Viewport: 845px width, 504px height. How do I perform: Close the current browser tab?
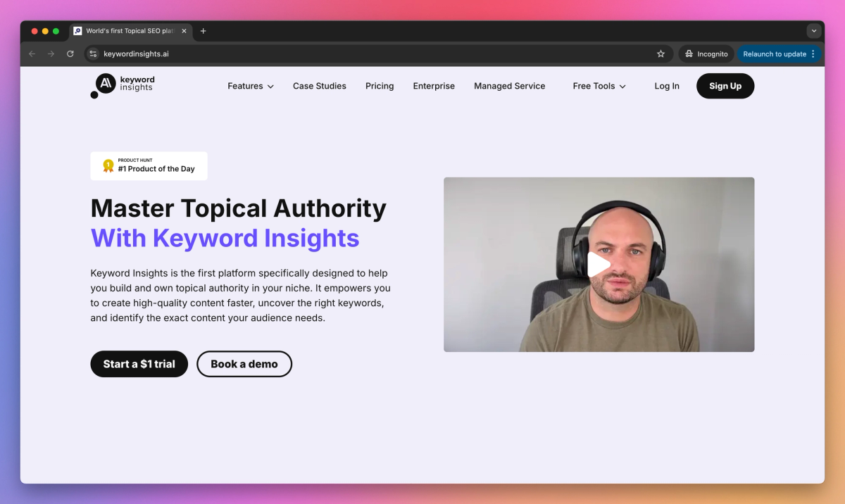(184, 31)
